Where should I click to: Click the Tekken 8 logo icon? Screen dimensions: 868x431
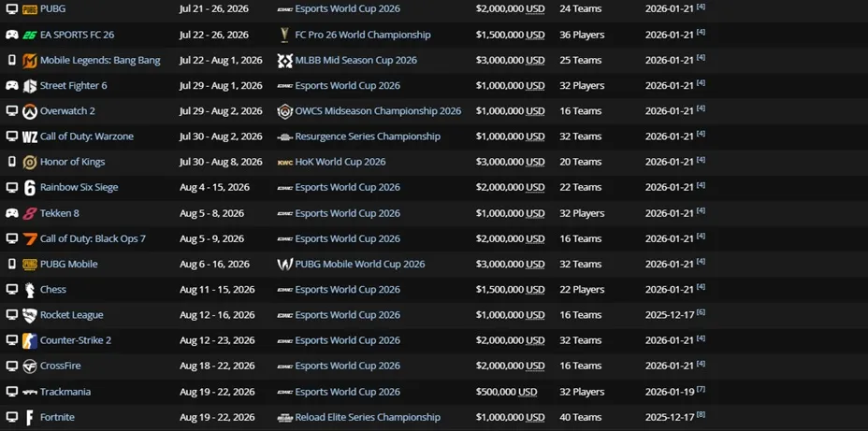29,213
